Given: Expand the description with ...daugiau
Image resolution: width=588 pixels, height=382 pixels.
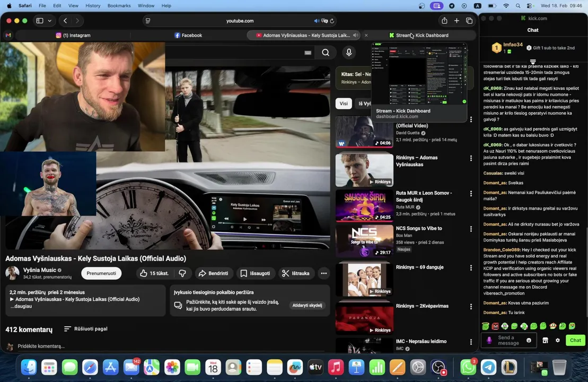Looking at the screenshot, I should pos(21,306).
